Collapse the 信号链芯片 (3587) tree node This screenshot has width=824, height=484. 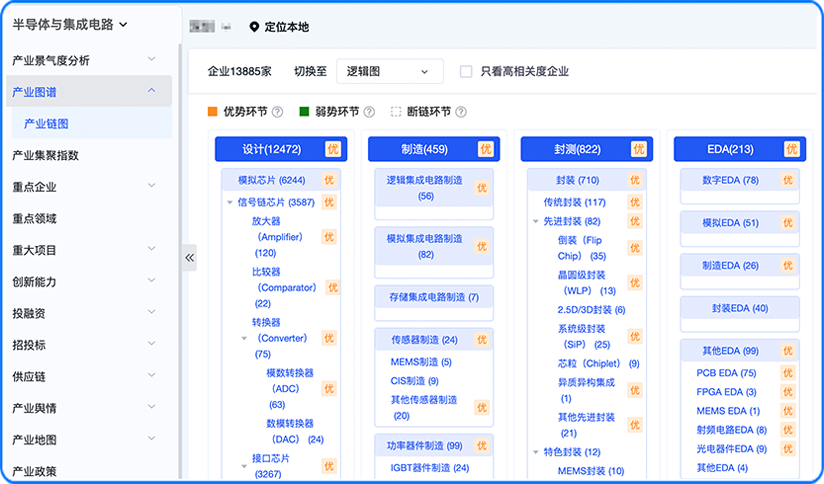[230, 202]
